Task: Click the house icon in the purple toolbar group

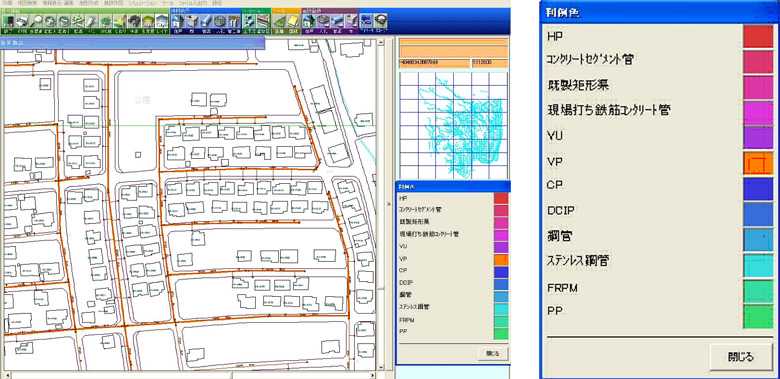Action: coord(309,20)
